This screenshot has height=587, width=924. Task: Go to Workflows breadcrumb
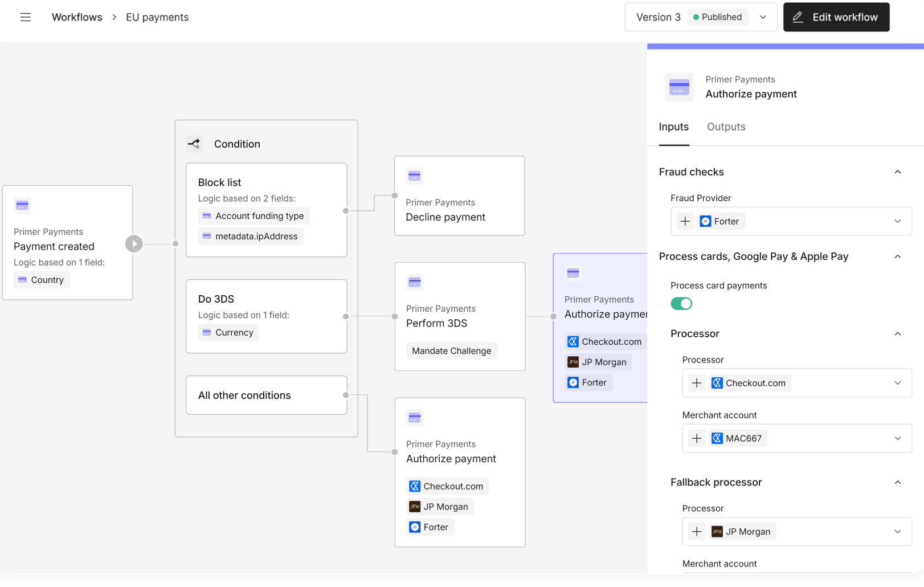coord(77,17)
